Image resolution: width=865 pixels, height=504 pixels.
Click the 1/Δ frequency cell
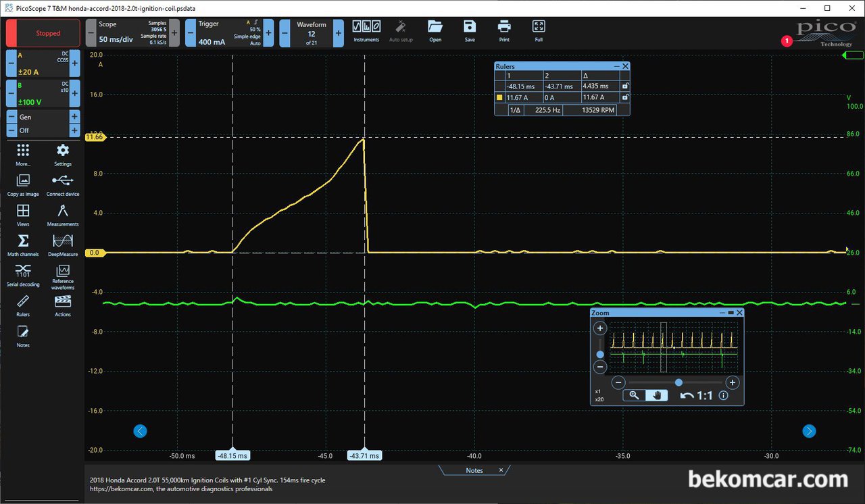point(515,109)
